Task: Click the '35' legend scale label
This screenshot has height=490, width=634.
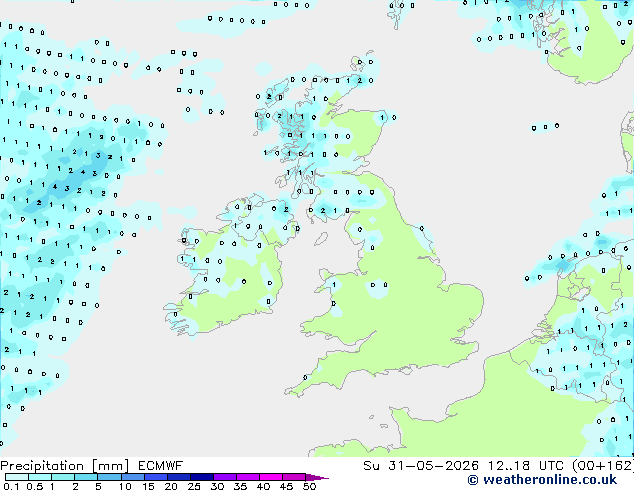Action: coord(240,486)
